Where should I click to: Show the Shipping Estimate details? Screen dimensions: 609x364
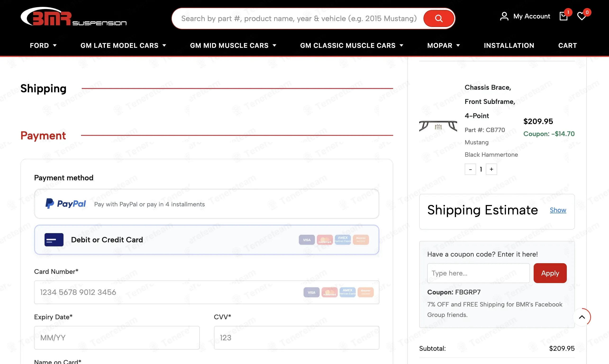tap(558, 210)
